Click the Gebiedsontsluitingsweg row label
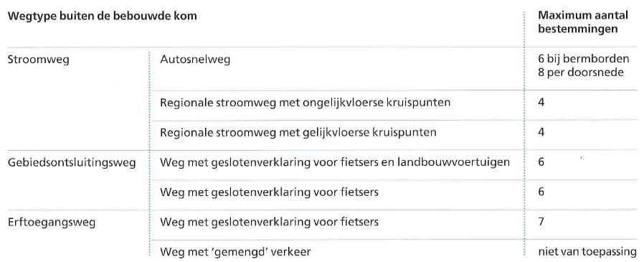This screenshot has width=644, height=262. tap(72, 162)
